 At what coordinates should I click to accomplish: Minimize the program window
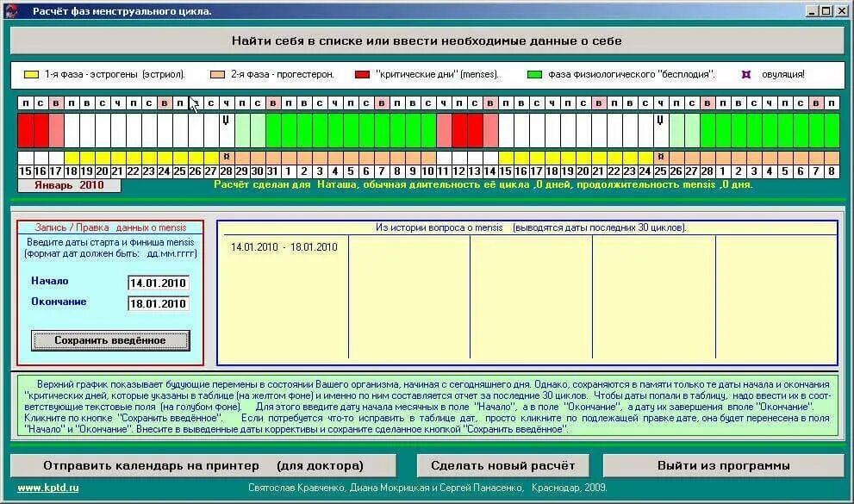point(812,11)
